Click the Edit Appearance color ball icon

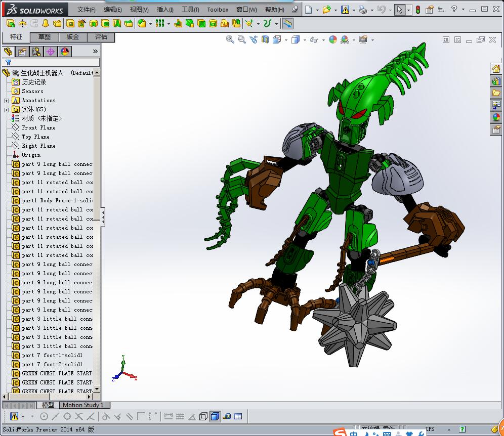[333, 40]
